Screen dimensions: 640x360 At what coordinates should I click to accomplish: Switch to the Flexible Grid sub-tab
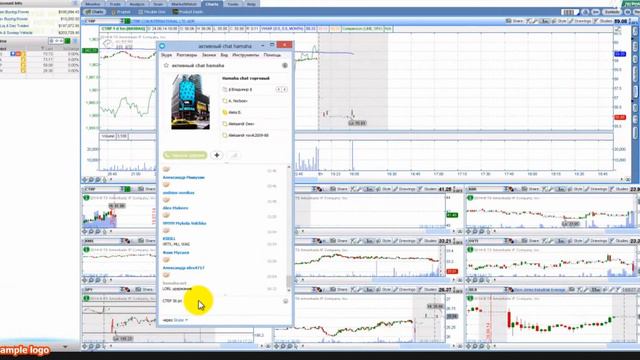coord(152,12)
